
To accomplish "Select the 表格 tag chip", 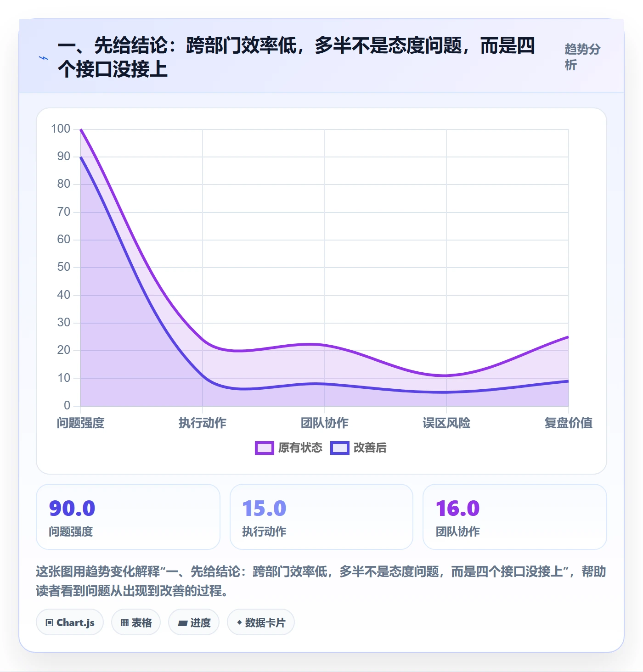I will click(136, 622).
